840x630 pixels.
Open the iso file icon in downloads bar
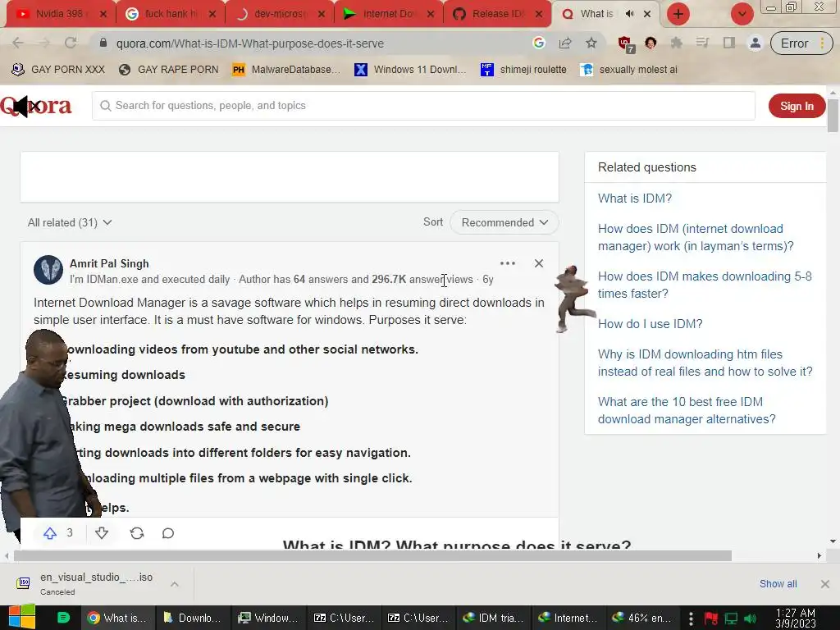point(23,583)
